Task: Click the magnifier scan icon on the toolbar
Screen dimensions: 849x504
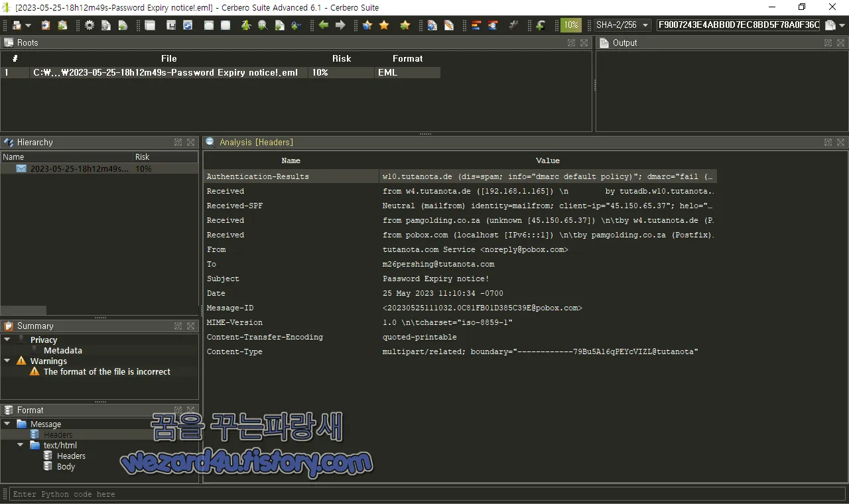Action: tap(263, 25)
